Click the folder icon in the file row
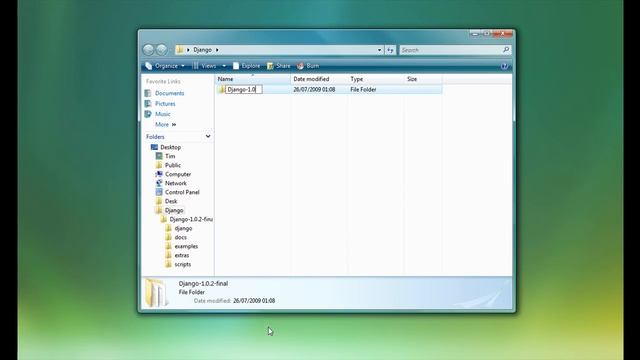This screenshot has width=640, height=360. 221,89
